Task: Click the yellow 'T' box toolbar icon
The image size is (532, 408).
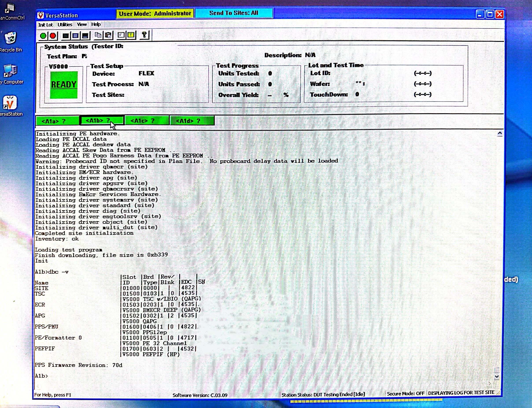Action: tap(131, 35)
